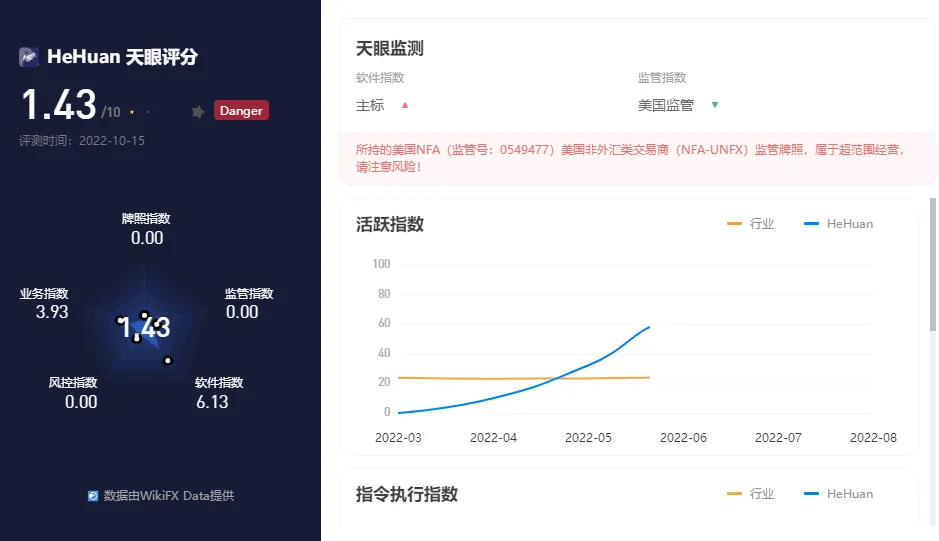Click the HeHuan 天眼评分 title
Image resolution: width=939 pixels, height=541 pixels.
pyautogui.click(x=122, y=57)
